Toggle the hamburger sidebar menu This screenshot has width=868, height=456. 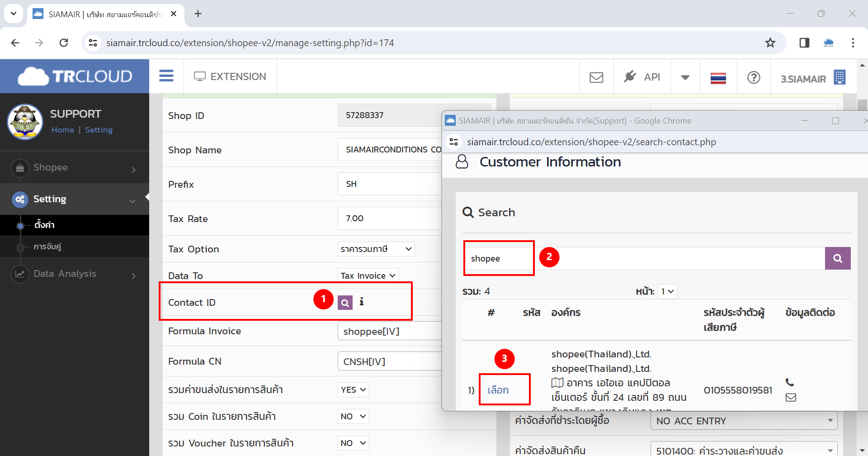[166, 76]
